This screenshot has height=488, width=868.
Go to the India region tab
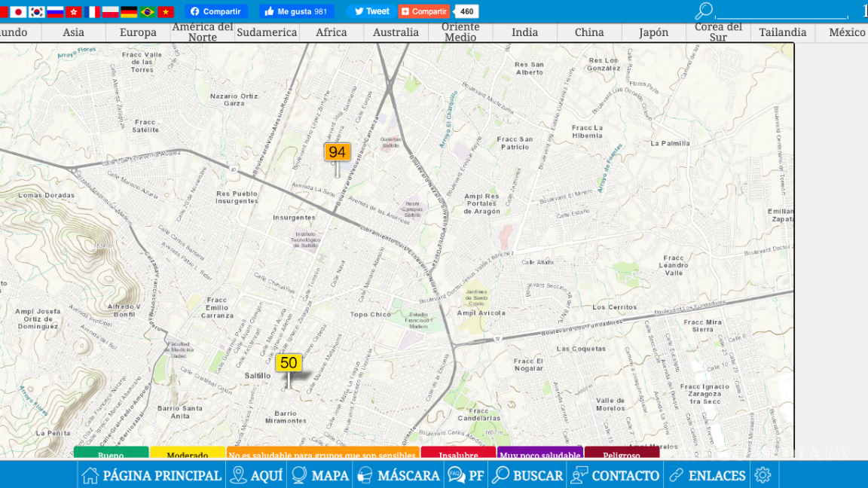pyautogui.click(x=524, y=32)
